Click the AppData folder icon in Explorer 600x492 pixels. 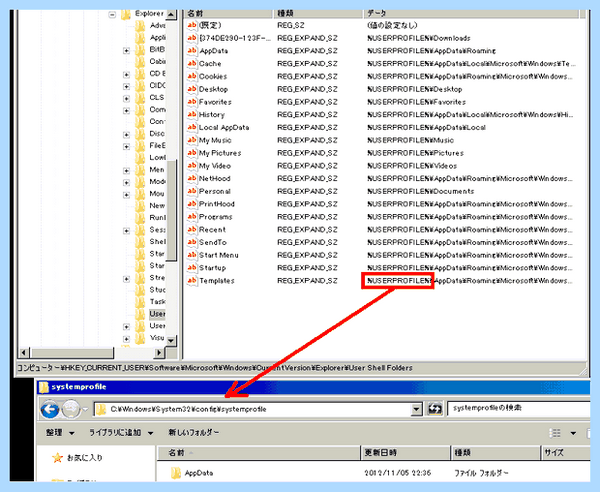click(176, 473)
